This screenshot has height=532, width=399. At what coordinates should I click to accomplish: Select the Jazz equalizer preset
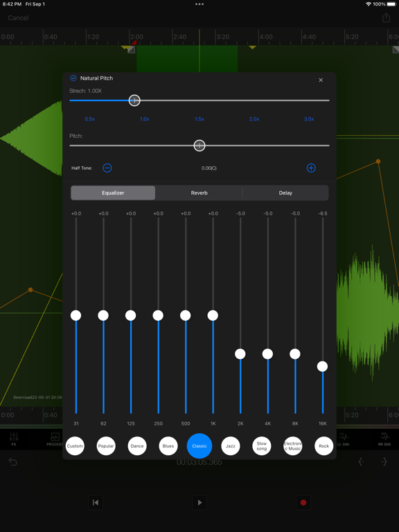click(x=231, y=446)
